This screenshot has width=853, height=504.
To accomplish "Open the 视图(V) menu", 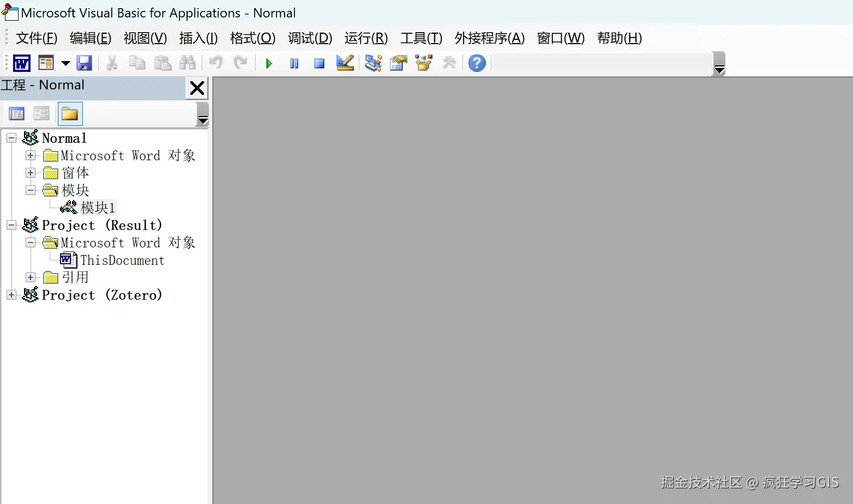I will tap(145, 38).
